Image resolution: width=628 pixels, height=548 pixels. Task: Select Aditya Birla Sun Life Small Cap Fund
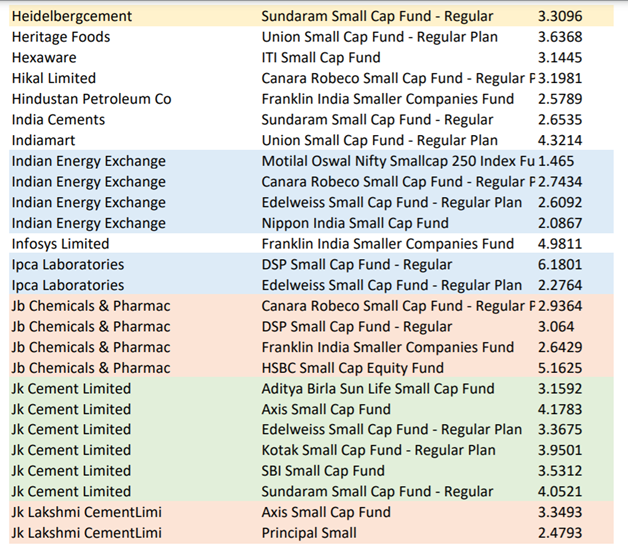(378, 389)
